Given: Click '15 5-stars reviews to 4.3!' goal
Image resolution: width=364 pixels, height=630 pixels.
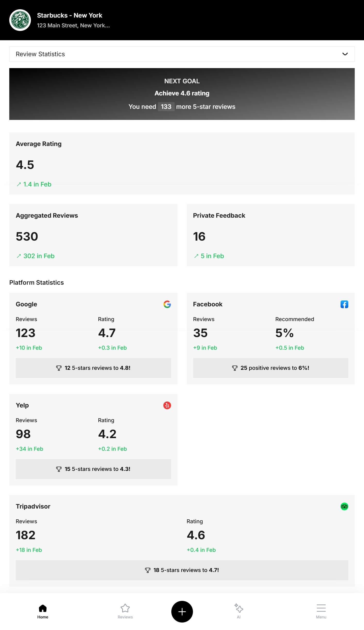Looking at the screenshot, I should tap(93, 469).
